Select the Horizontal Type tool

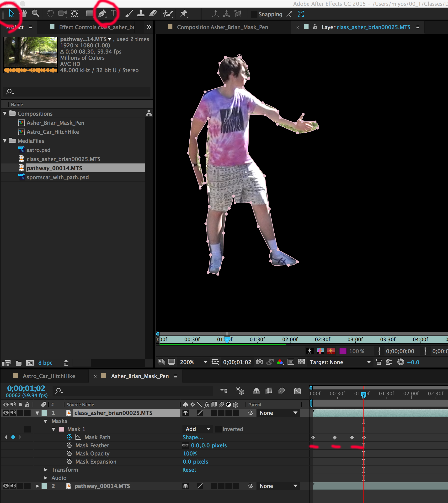pos(113,14)
